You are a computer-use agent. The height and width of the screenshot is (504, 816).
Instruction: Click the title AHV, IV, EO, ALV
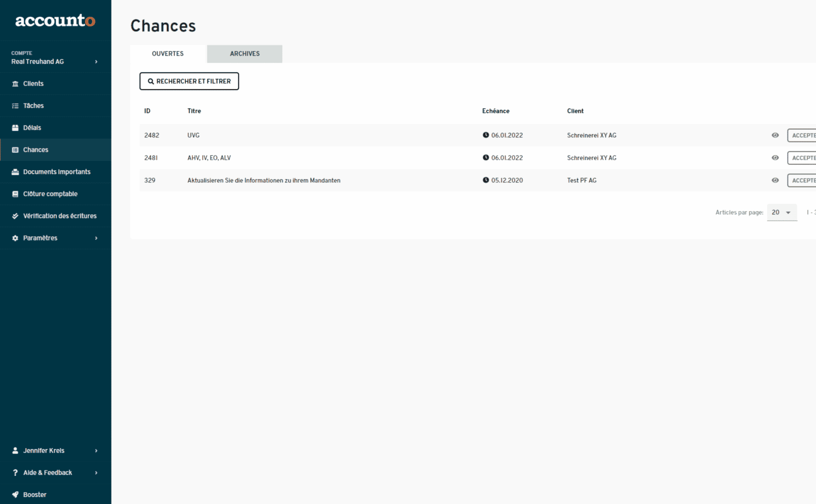pos(209,158)
